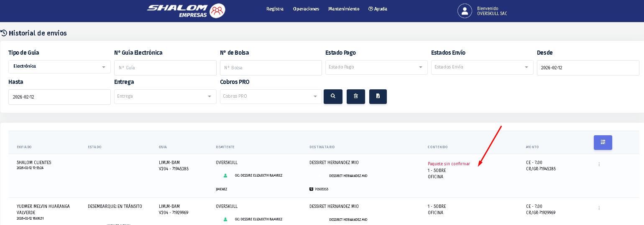Click the user profile avatar icon

(465, 11)
